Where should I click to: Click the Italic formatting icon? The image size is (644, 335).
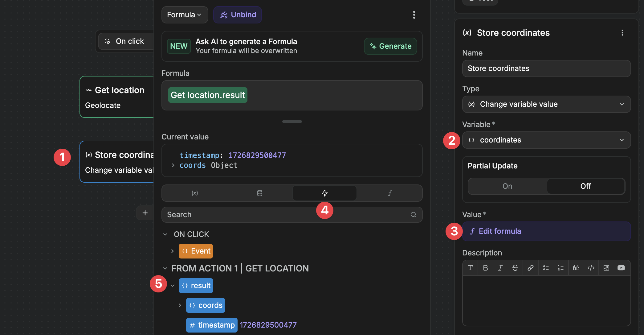click(500, 268)
